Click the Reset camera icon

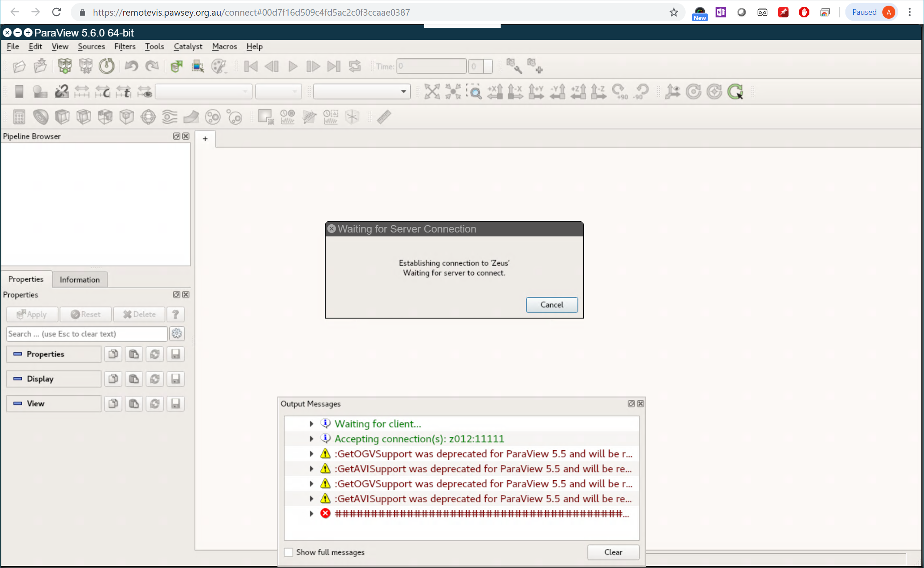432,91
